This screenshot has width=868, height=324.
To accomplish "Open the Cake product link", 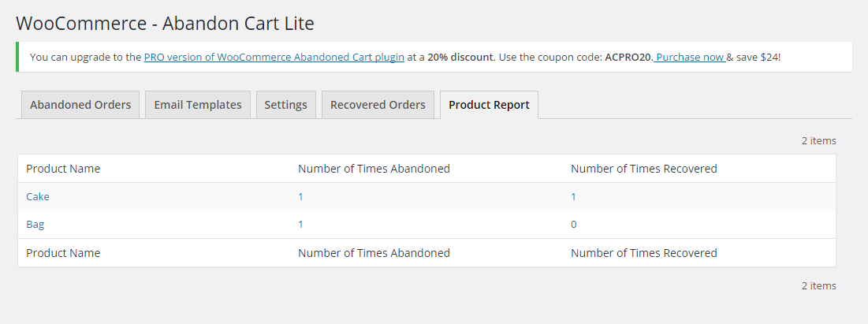I will (38, 196).
